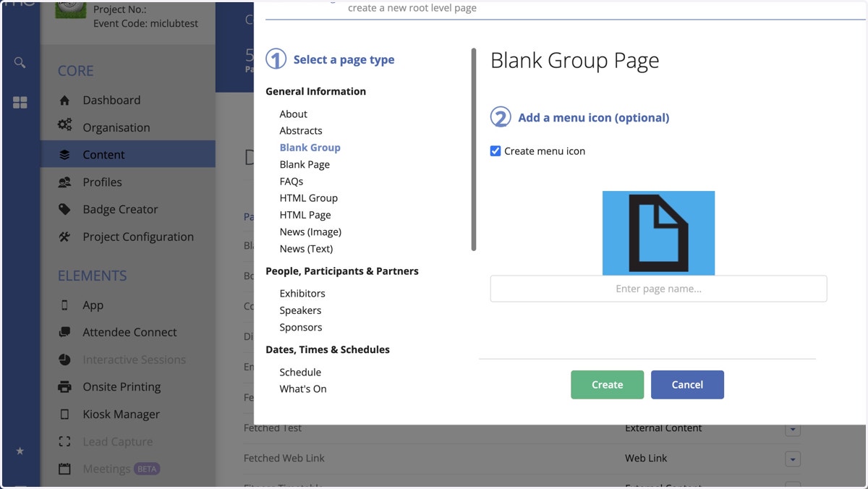Choose FAQs page type
Viewport: 868px width, 489px height.
pos(292,181)
